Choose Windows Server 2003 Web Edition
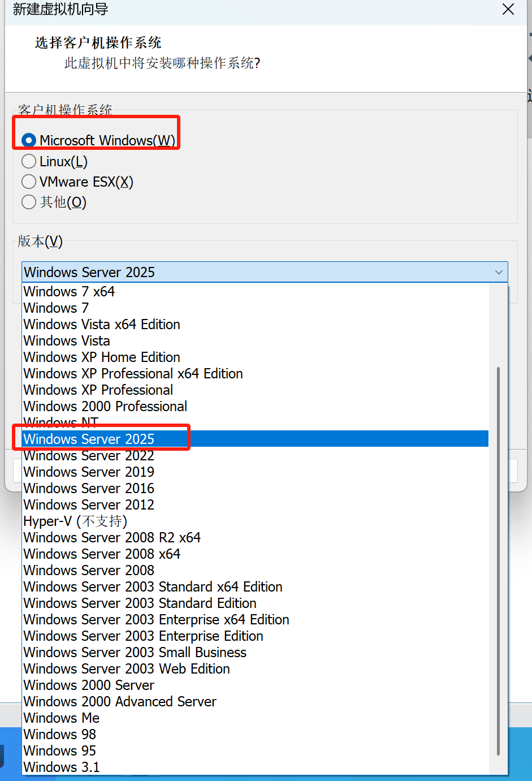This screenshot has height=781, width=532. tap(256, 668)
